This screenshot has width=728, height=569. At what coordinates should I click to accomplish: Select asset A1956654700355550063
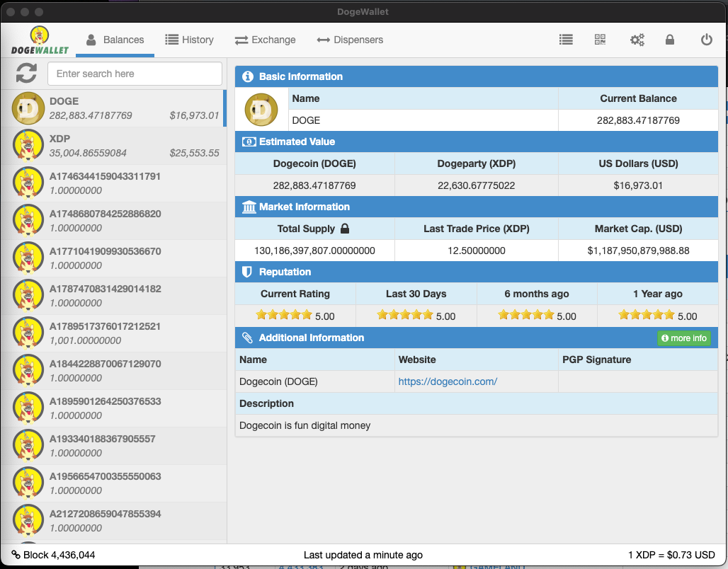(x=113, y=483)
